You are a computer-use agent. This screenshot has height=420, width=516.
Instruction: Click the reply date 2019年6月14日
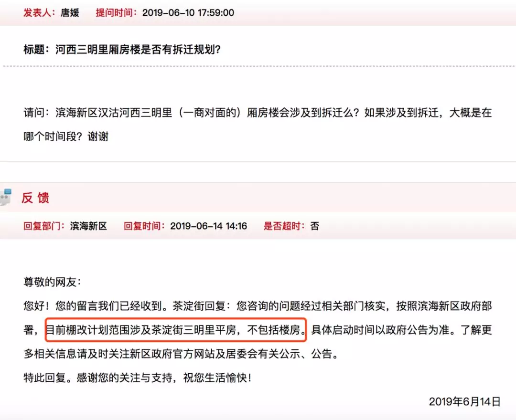coord(465,402)
